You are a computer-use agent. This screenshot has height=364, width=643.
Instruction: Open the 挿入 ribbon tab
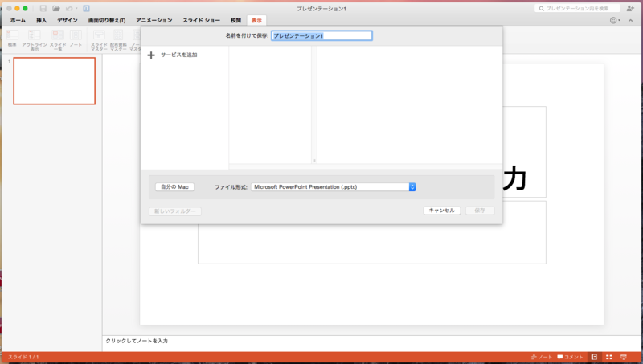tap(41, 20)
